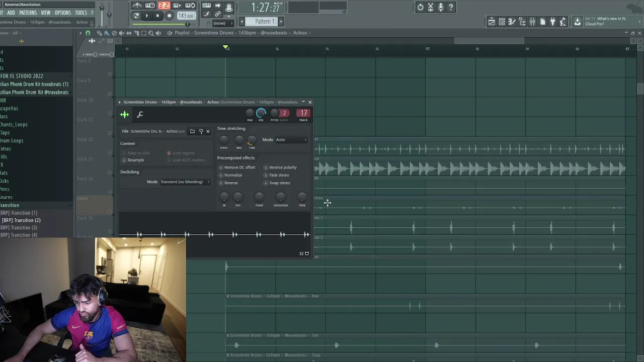Screen dimensions: 644x362
Task: Toggle the Swap stereo option
Action: coord(276,183)
